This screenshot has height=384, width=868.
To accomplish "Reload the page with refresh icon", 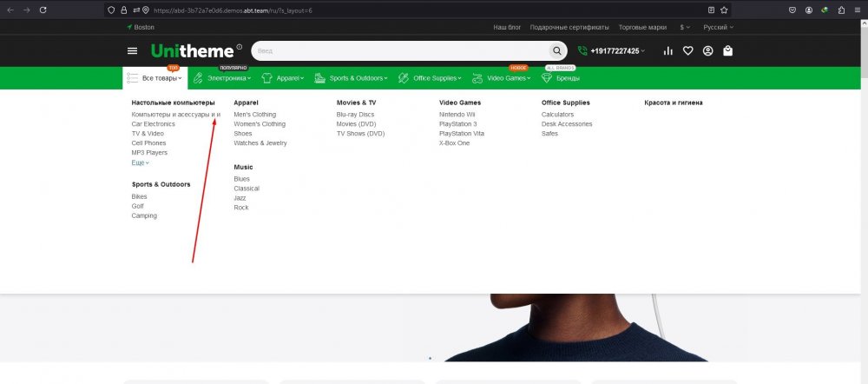I will click(43, 10).
